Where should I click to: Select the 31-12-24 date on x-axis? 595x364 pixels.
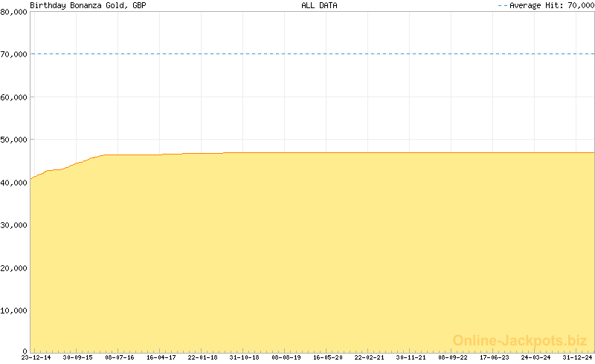578,357
